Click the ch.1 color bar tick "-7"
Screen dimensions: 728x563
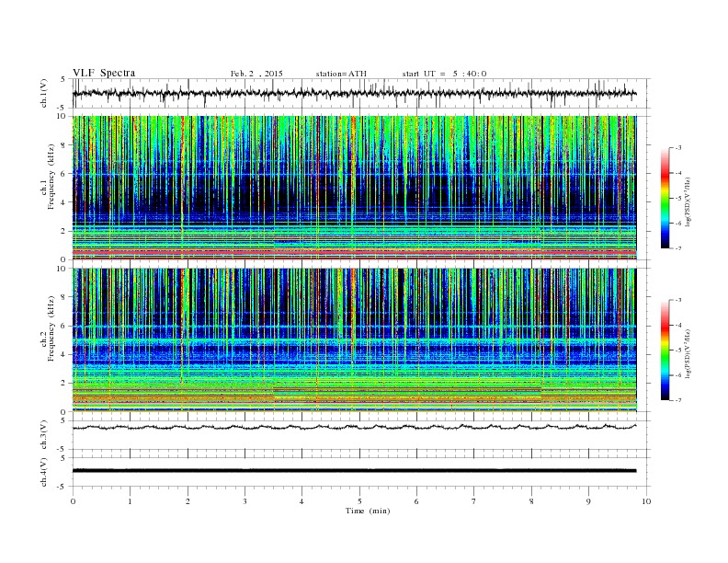tap(677, 248)
